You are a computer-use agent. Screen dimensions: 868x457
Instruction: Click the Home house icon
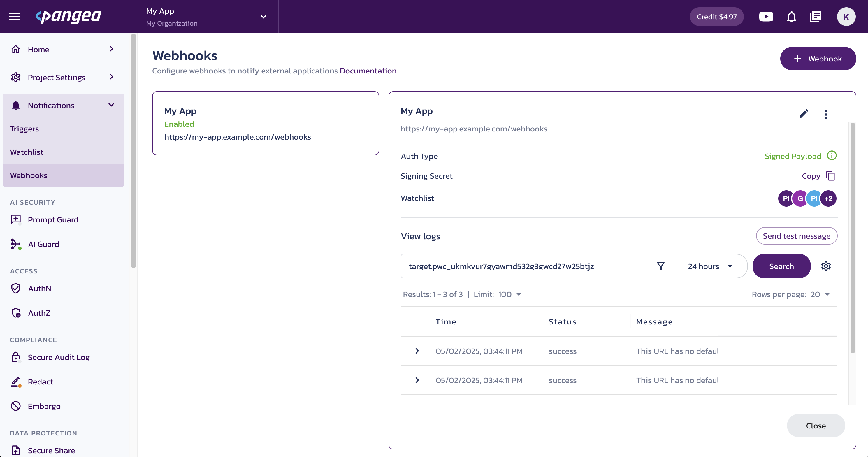[16, 49]
